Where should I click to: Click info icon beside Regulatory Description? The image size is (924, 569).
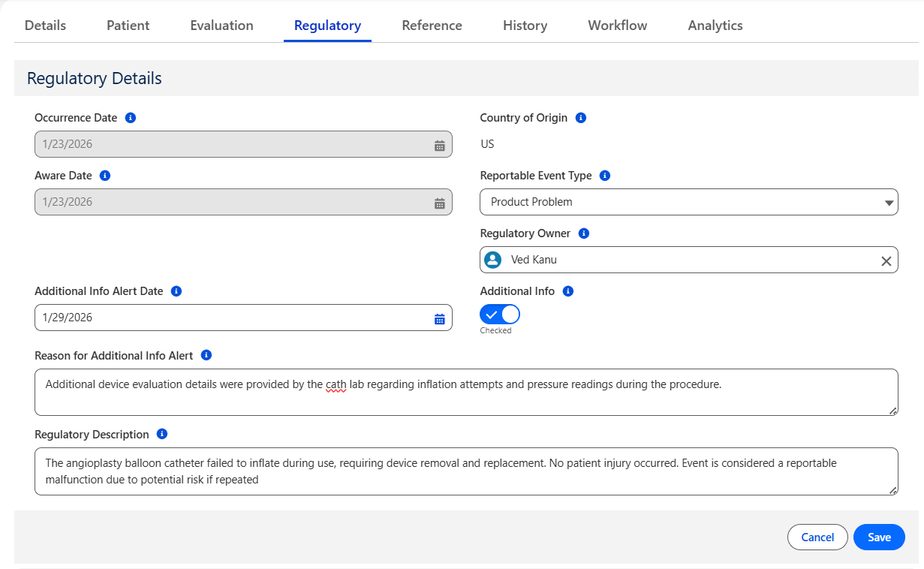(162, 435)
